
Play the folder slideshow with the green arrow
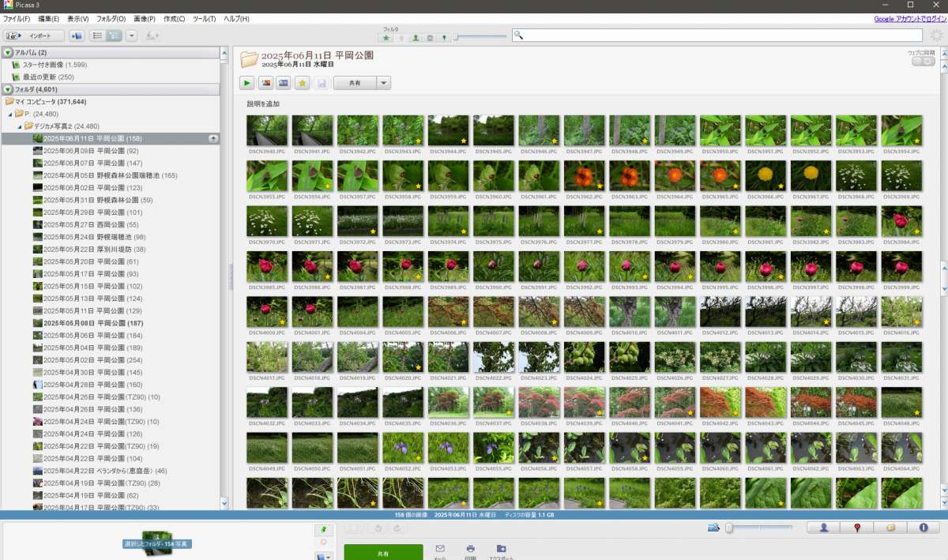(x=247, y=83)
